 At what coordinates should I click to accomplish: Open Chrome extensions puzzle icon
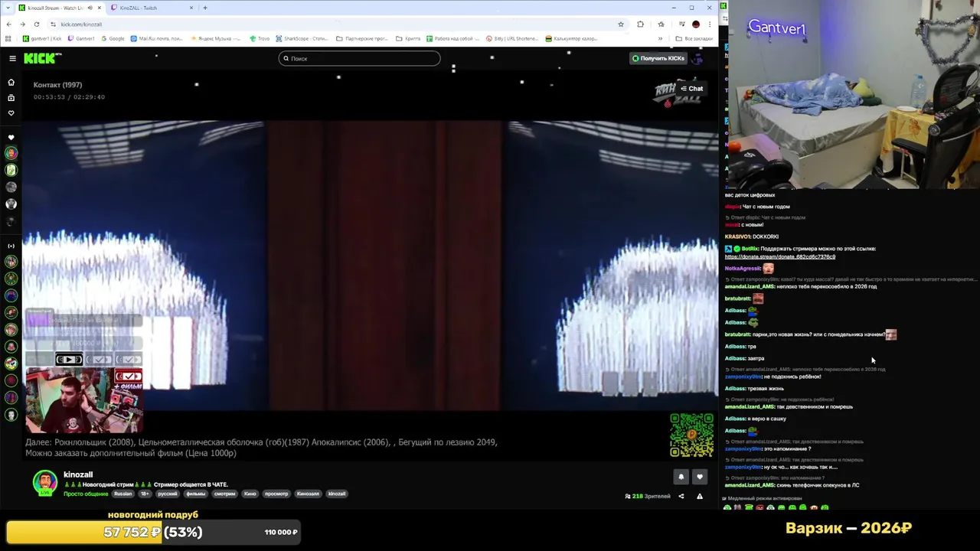(x=640, y=24)
